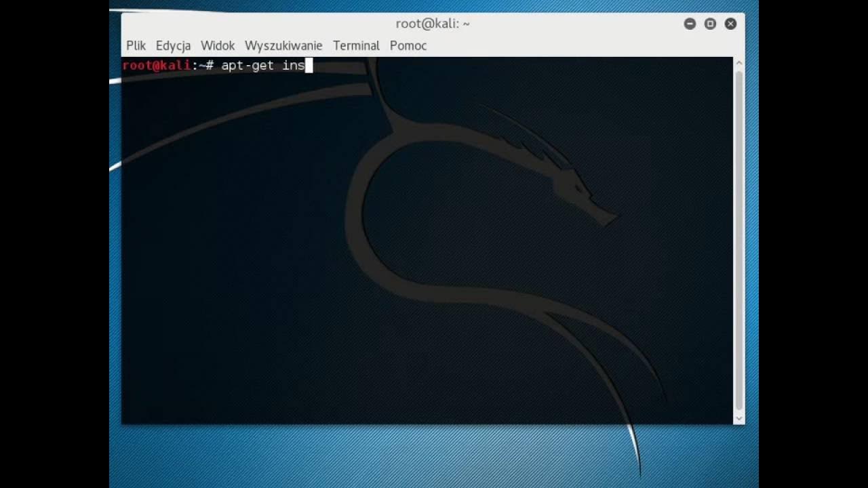Viewport: 868px width, 488px height.
Task: Click the terminal vertical scrollbar track
Action: (x=739, y=241)
